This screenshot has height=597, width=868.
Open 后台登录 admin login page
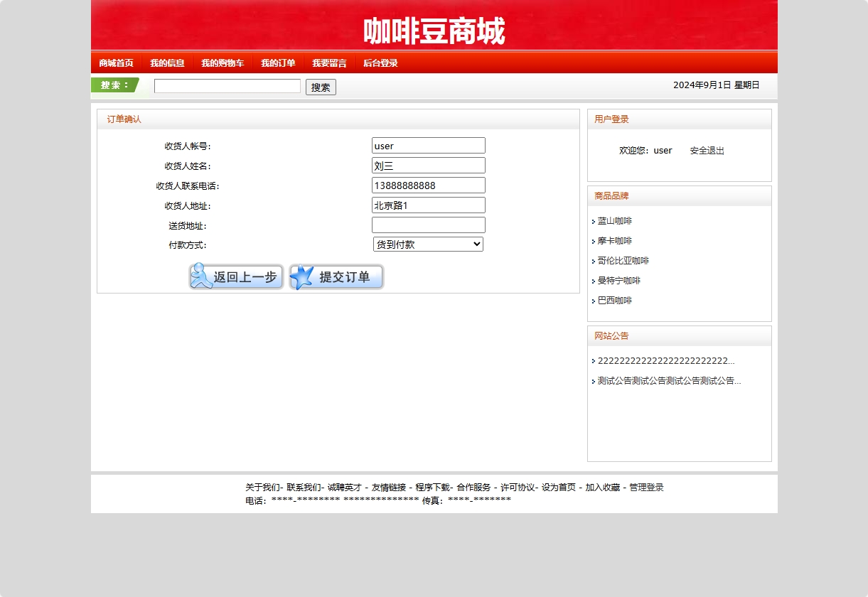(380, 63)
